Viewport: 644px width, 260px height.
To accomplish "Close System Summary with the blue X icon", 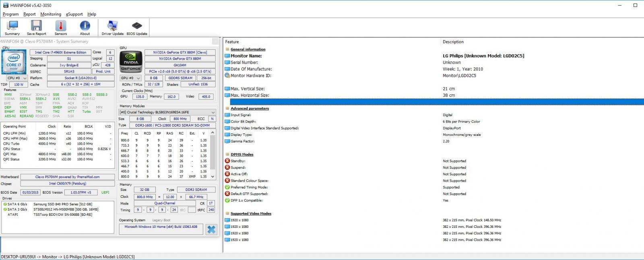I will [x=211, y=229].
